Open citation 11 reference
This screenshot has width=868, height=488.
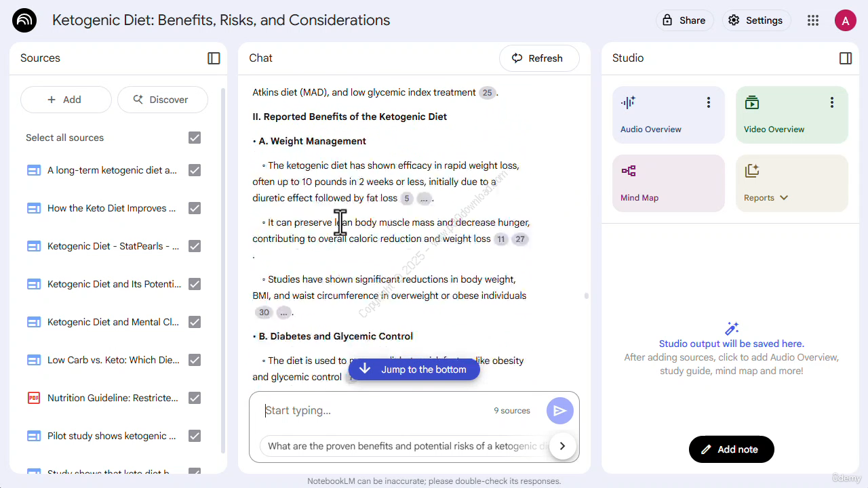click(501, 239)
